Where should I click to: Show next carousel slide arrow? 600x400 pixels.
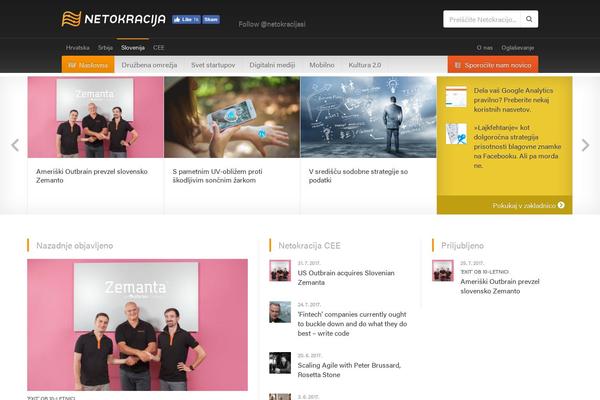(585, 145)
